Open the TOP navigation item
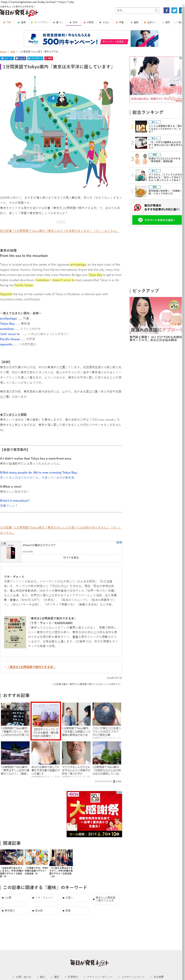 click(8, 23)
